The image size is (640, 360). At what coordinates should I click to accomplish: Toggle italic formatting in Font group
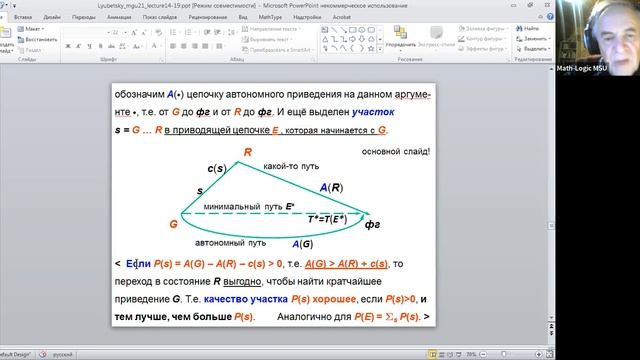click(79, 47)
